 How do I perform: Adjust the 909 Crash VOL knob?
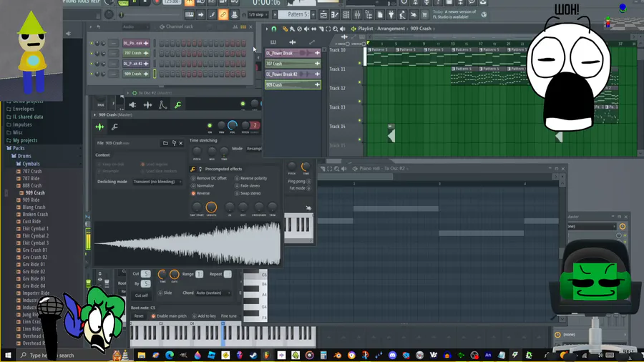tap(233, 125)
